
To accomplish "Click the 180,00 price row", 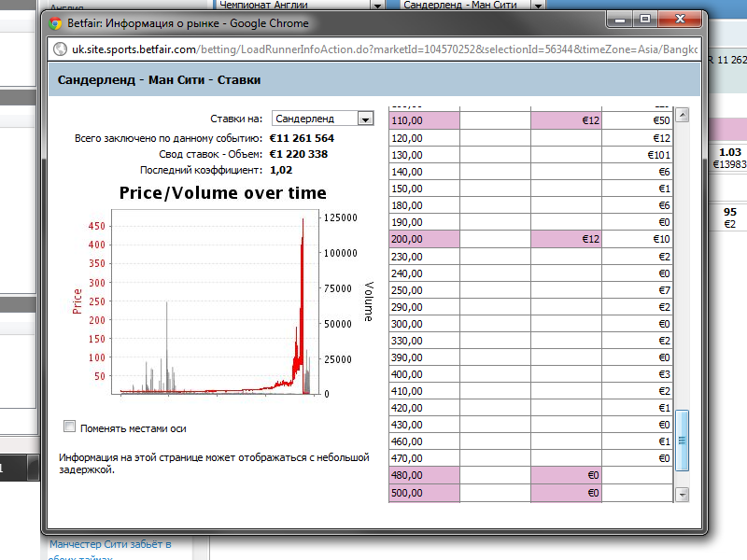I will (530, 205).
